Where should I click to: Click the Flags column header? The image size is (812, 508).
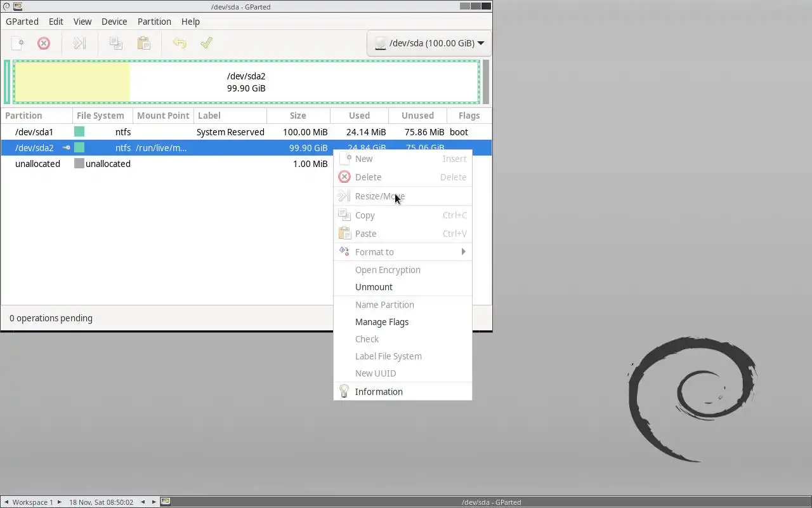(469, 116)
